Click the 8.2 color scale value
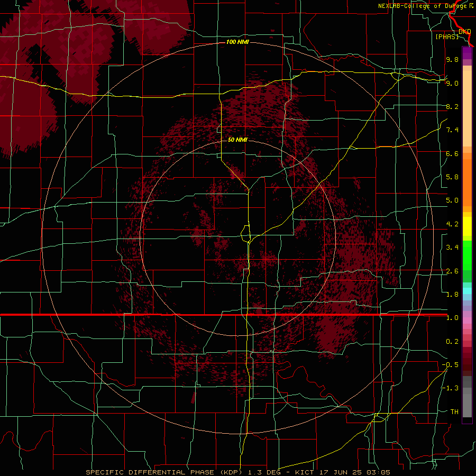This screenshot has height=476, width=476. pyautogui.click(x=452, y=106)
